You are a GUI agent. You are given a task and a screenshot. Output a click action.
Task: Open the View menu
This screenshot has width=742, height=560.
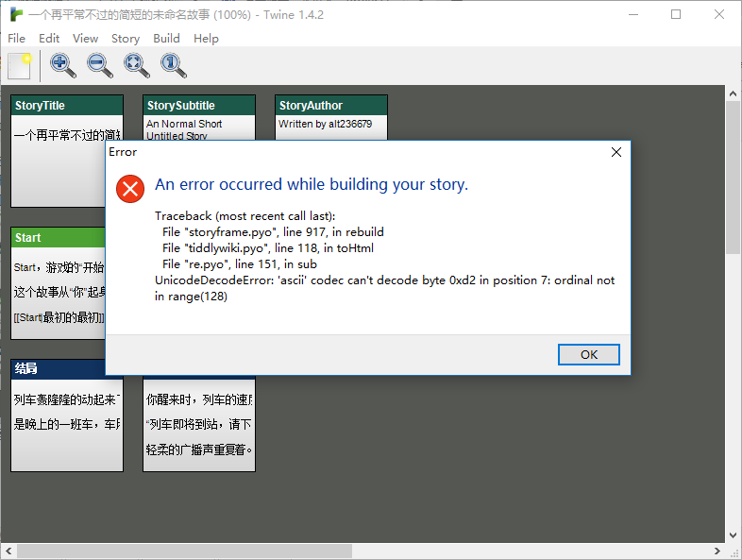pos(85,39)
